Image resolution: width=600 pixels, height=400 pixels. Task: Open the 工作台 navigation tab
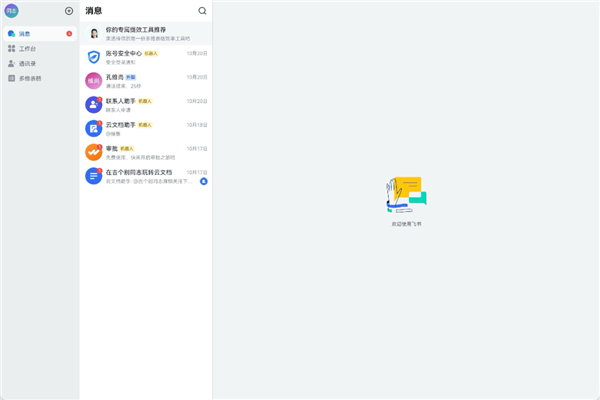40,49
